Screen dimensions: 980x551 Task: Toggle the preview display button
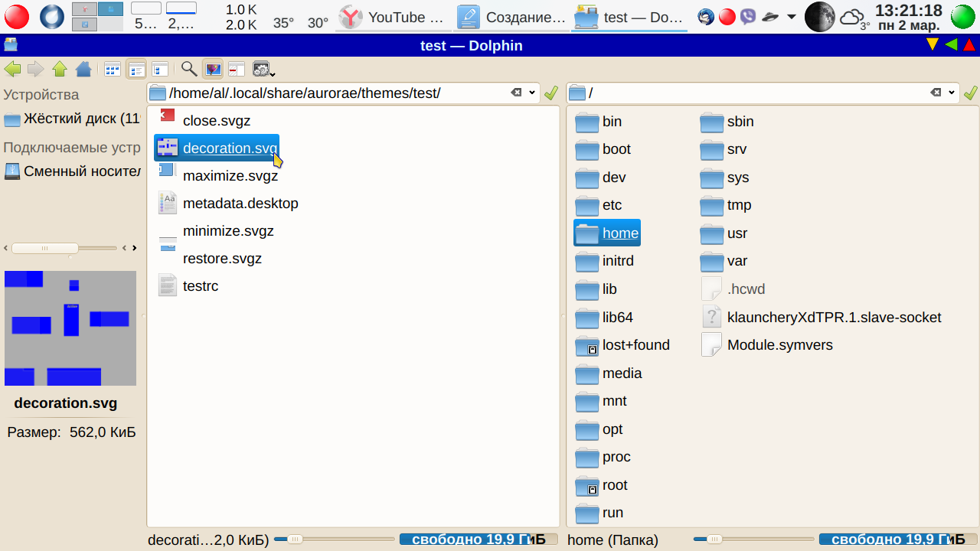[213, 70]
